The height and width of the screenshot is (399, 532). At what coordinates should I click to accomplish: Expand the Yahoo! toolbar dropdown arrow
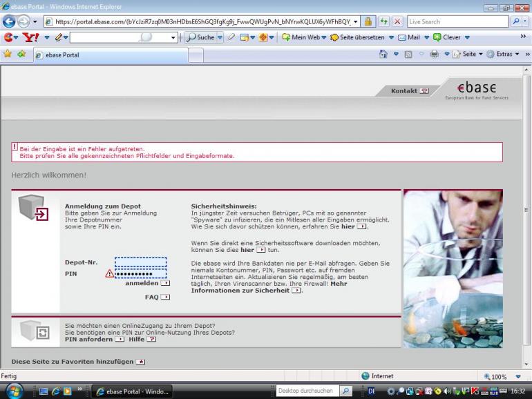(47, 38)
